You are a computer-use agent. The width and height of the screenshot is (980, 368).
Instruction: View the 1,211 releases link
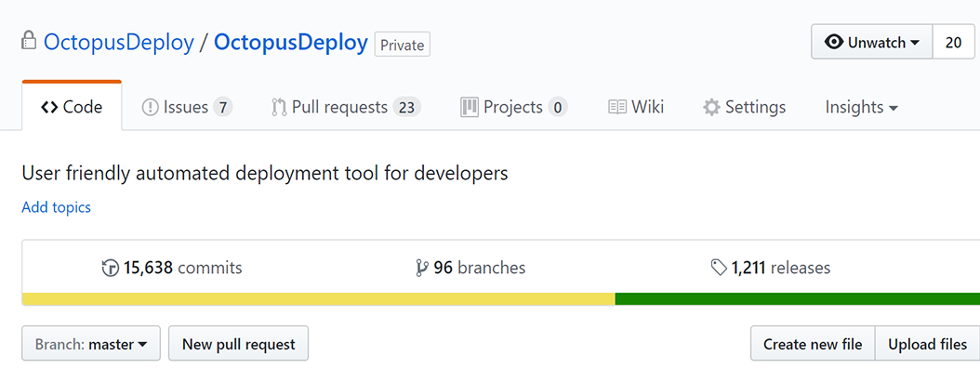pos(771,269)
